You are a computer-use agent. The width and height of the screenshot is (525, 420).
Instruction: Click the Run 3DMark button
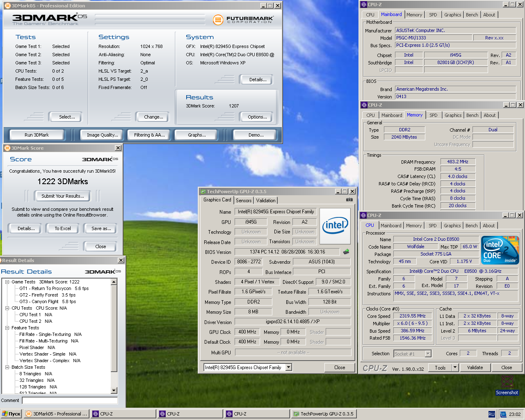click(x=37, y=135)
